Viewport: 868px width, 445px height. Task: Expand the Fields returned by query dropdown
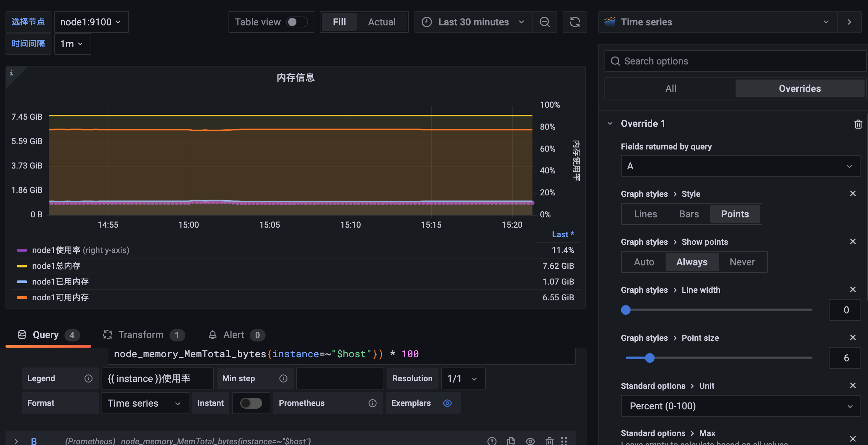(740, 166)
